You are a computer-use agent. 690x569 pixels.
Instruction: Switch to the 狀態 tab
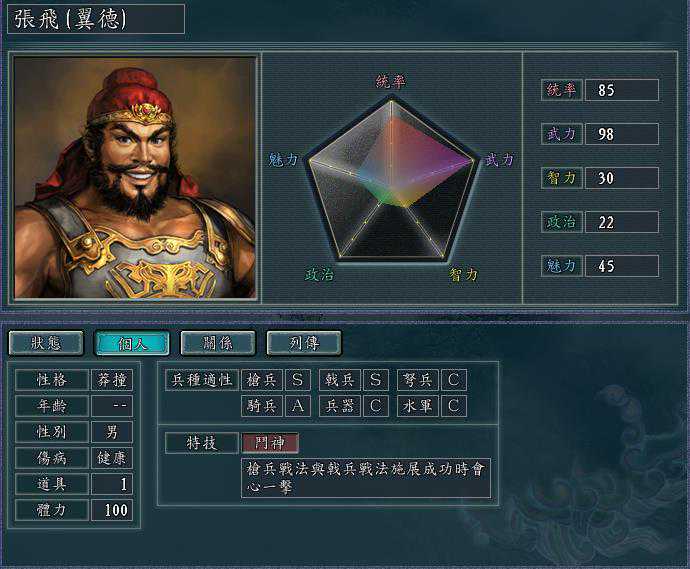point(46,343)
